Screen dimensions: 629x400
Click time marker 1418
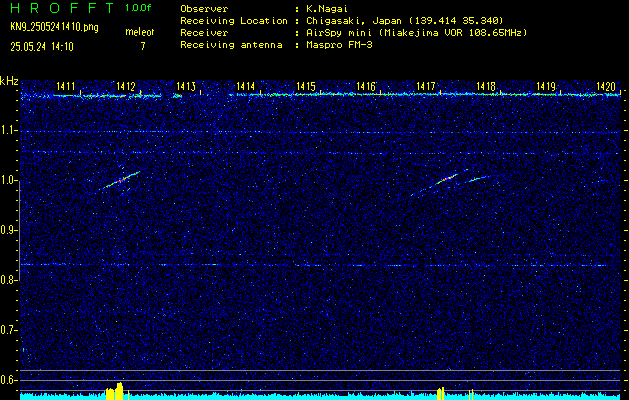(486, 86)
